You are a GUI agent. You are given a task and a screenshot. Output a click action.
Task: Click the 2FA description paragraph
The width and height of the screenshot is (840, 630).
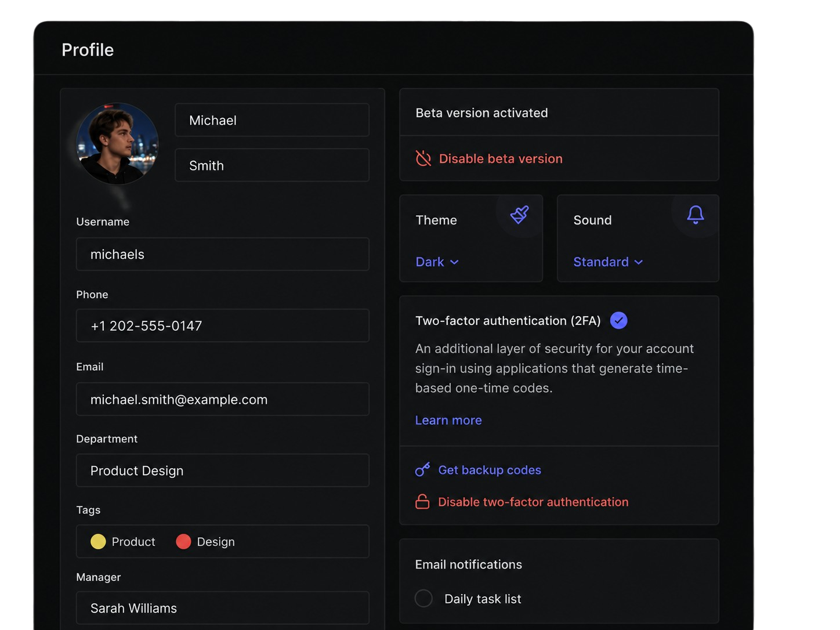[555, 368]
